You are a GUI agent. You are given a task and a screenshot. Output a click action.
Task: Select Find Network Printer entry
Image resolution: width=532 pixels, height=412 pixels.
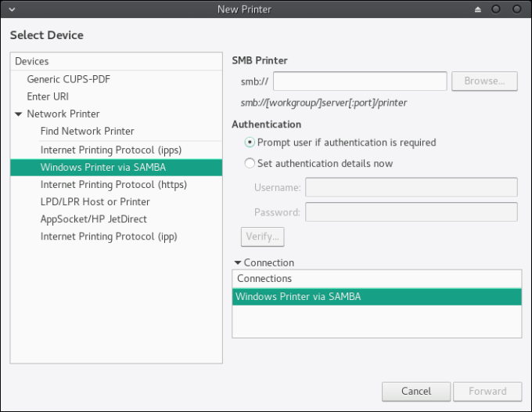[87, 132]
